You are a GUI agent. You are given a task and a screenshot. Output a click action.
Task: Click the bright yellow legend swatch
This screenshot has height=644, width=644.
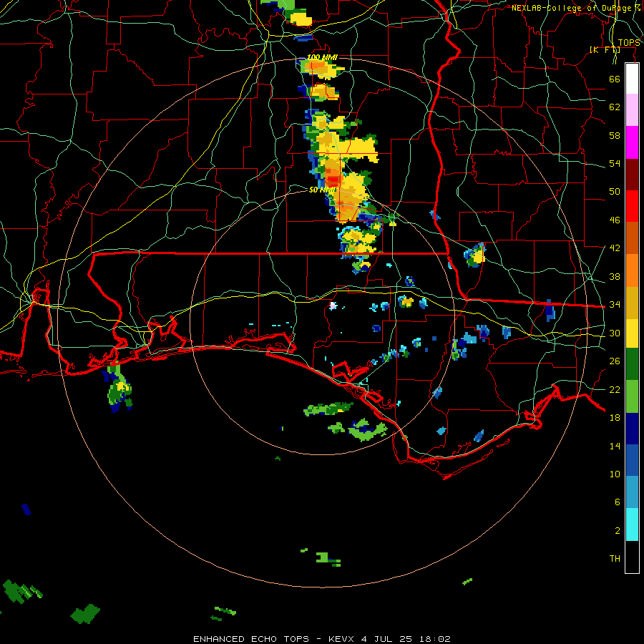pyautogui.click(x=632, y=333)
